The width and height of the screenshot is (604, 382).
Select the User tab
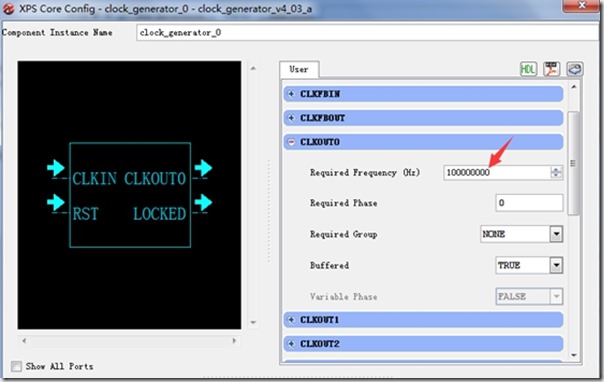coord(299,69)
